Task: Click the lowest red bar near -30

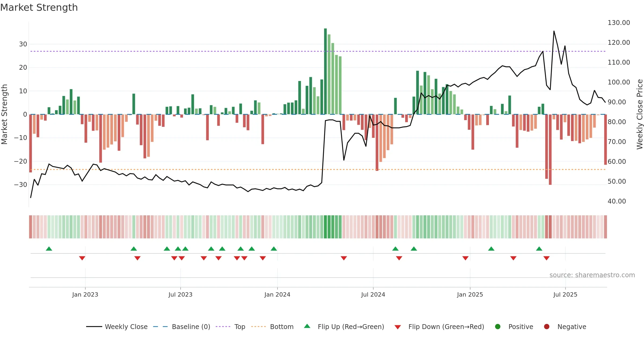Action: [550, 150]
